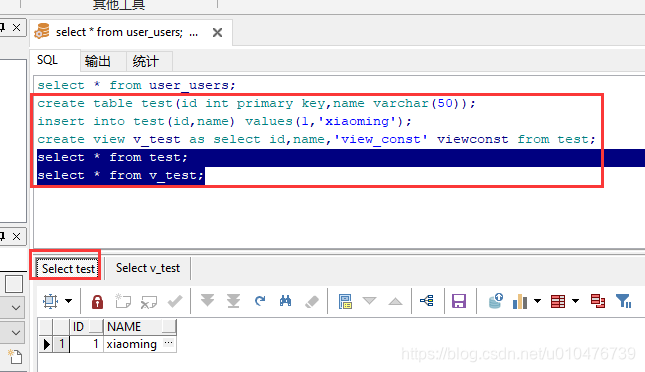
Task: Click the previous record down-triangle icon
Action: tap(369, 301)
